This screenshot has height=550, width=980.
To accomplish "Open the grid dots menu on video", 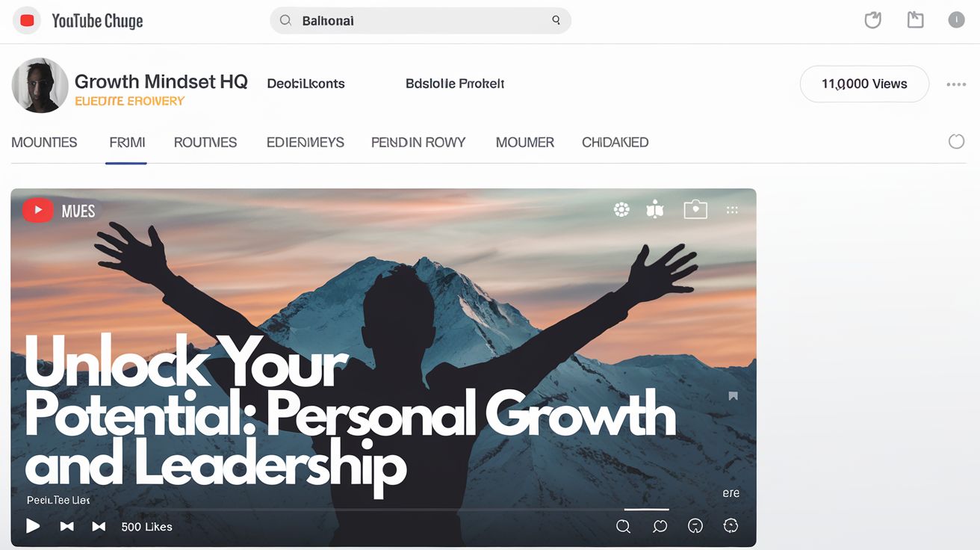I will [x=732, y=211].
